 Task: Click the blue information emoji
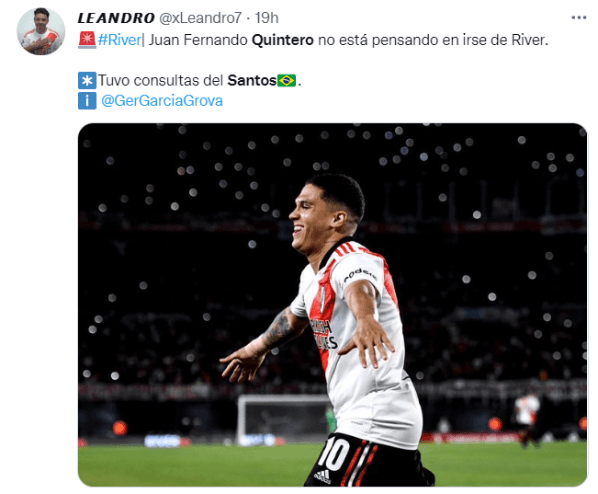coord(87,101)
